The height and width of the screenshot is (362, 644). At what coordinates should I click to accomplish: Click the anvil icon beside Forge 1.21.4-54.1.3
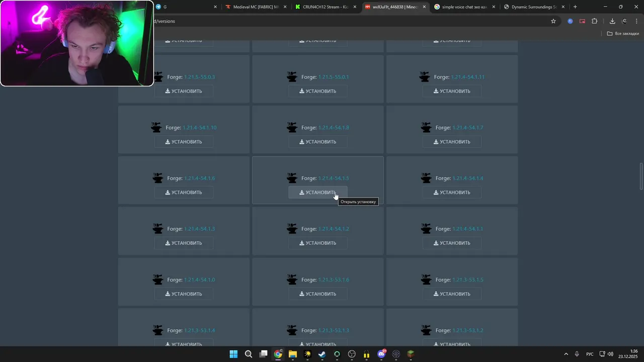coord(158,229)
